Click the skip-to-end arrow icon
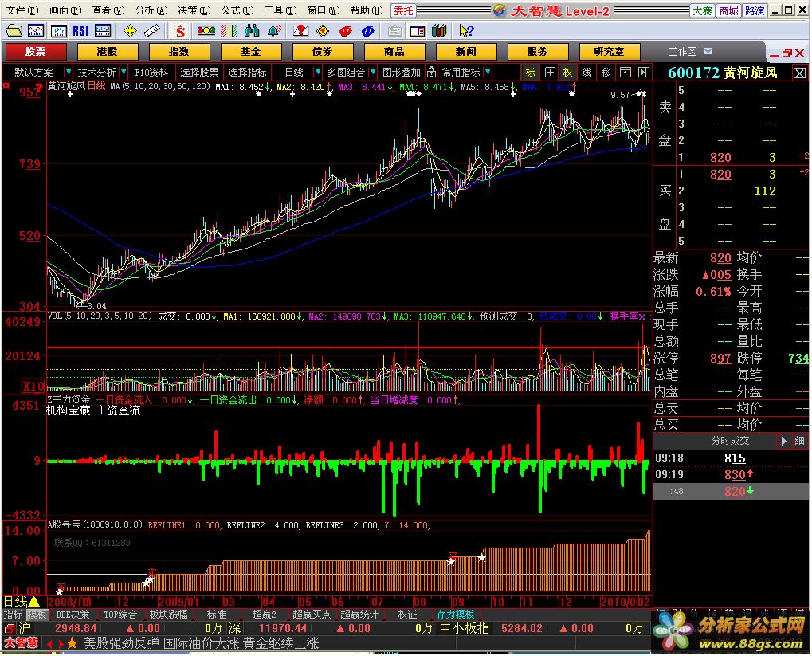The width and height of the screenshot is (812, 656). point(643,72)
